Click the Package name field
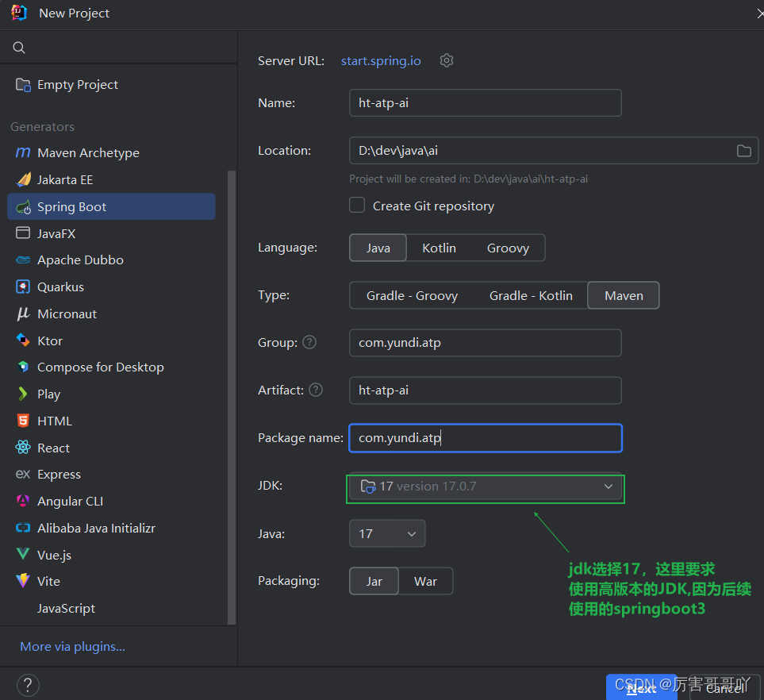The width and height of the screenshot is (764, 700). point(486,438)
